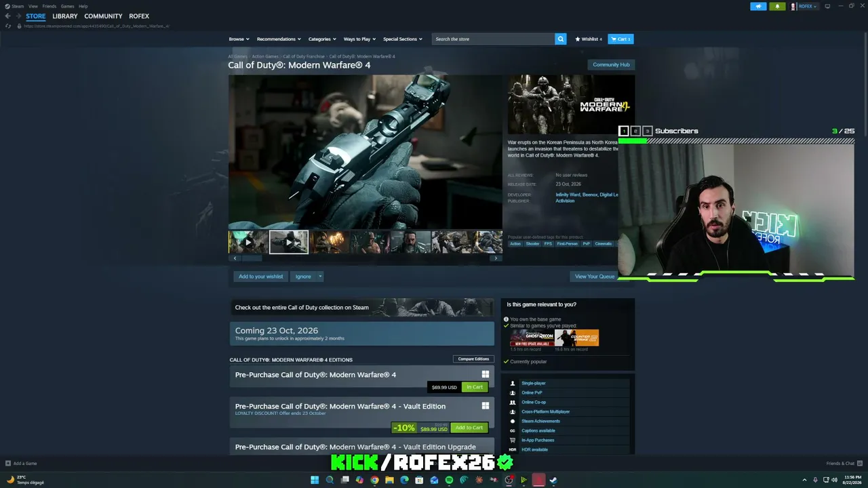
Task: Reload the Steam store page
Action: tap(8, 26)
